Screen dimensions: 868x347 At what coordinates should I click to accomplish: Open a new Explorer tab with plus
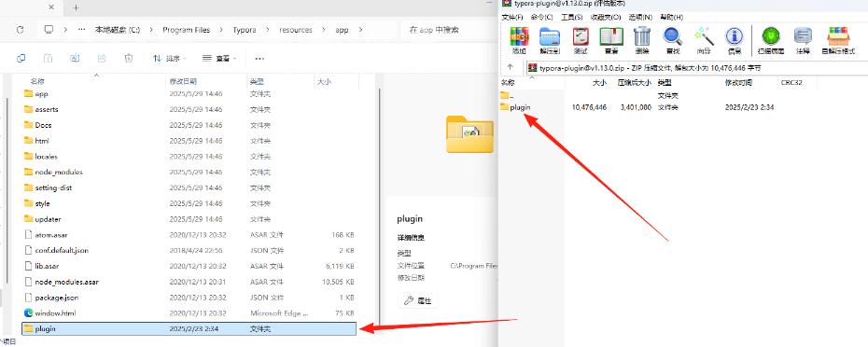coord(76,7)
